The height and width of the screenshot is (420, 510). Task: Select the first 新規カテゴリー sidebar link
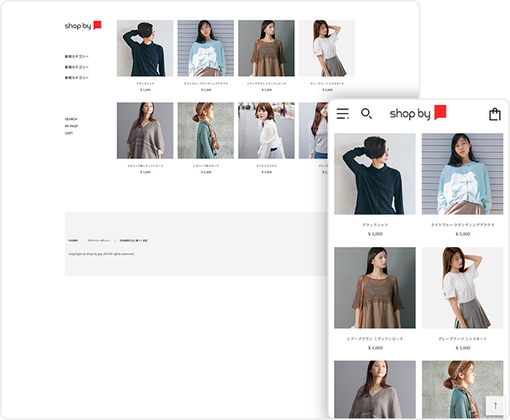click(76, 56)
